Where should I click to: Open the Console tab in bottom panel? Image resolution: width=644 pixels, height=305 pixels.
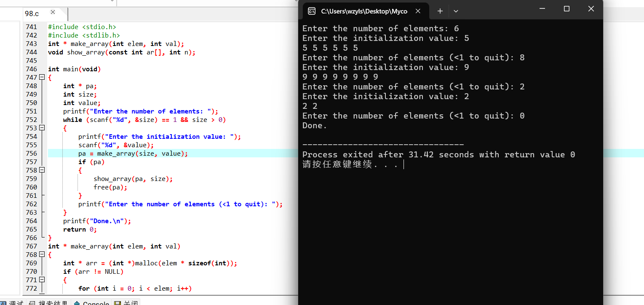[92, 302]
